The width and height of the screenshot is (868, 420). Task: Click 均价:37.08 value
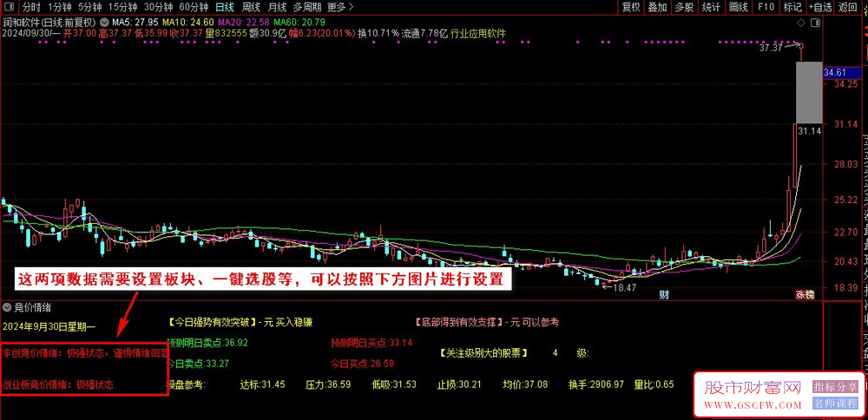click(525, 384)
